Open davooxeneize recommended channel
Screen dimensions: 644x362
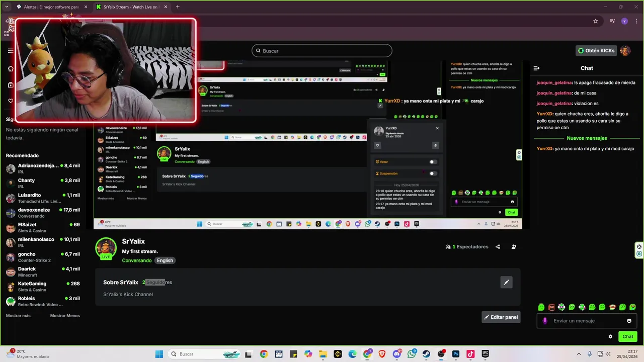click(43, 213)
